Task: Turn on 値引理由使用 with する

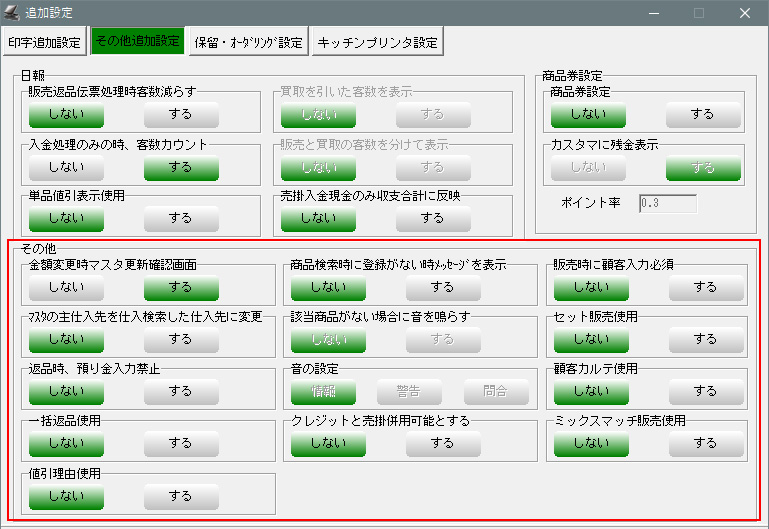Action: tap(180, 495)
